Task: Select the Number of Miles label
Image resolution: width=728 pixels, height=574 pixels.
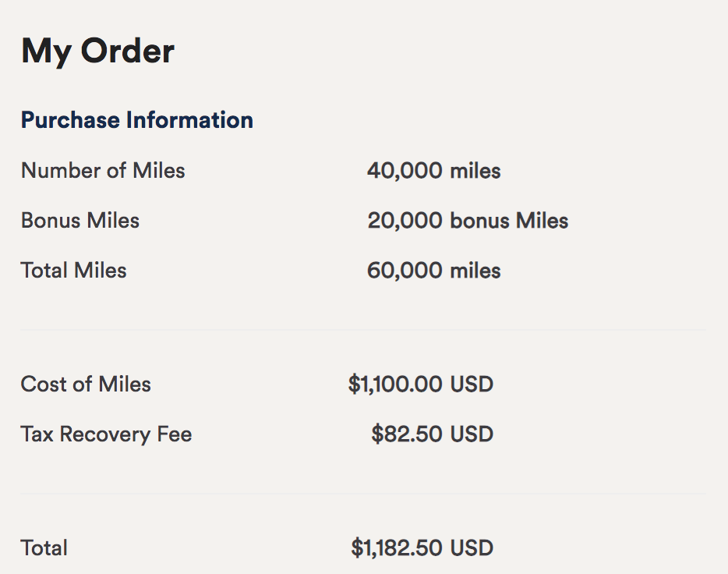Action: [x=103, y=170]
